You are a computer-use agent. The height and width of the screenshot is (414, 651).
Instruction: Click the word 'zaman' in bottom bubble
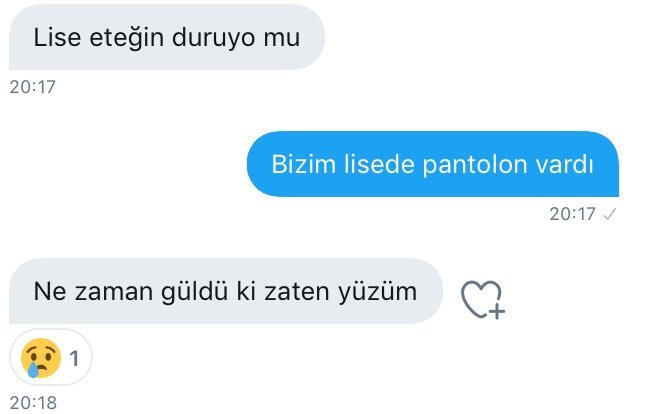[115, 292]
